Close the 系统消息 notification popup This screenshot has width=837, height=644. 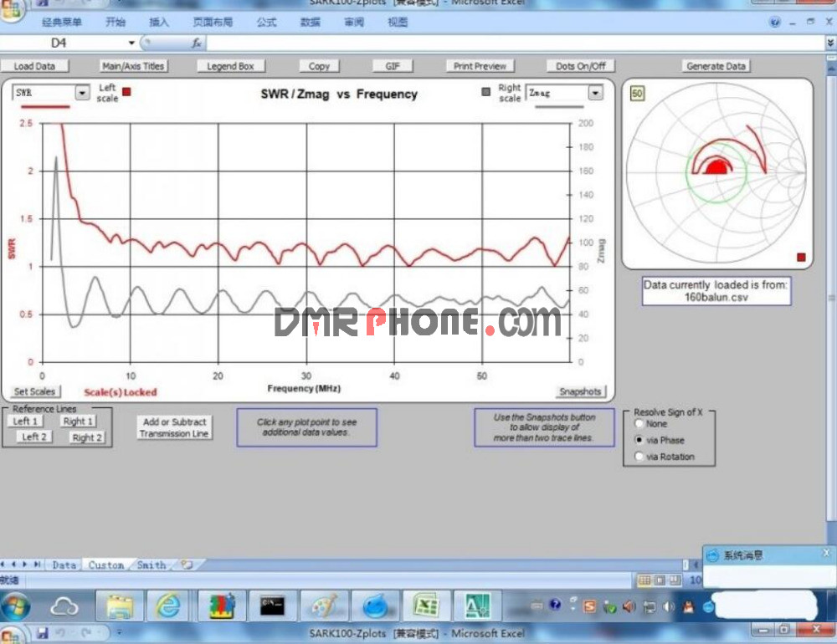pyautogui.click(x=826, y=554)
